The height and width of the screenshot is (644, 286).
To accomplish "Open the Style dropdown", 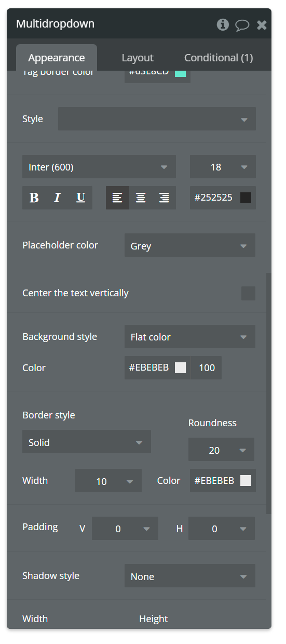I will [157, 119].
